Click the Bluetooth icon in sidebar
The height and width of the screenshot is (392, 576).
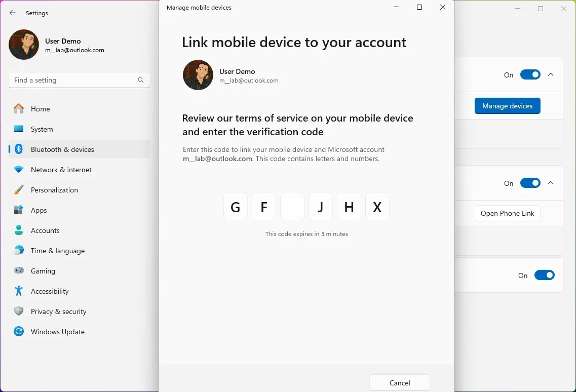pyautogui.click(x=19, y=149)
